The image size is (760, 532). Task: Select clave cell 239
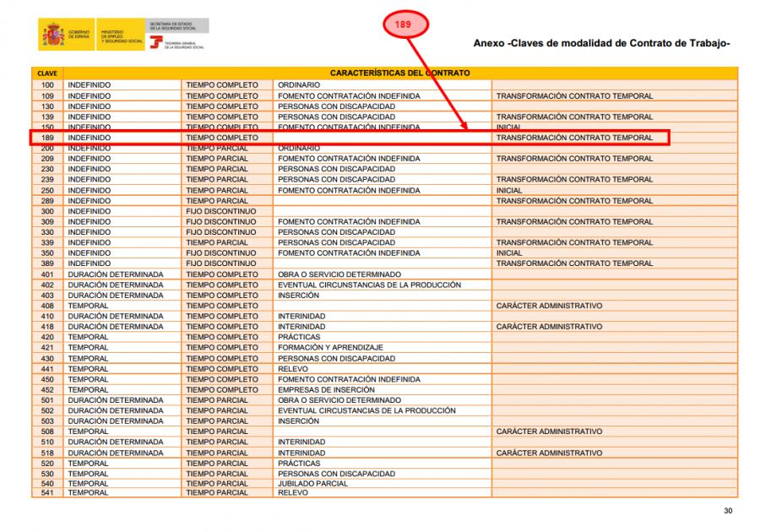pos(47,179)
